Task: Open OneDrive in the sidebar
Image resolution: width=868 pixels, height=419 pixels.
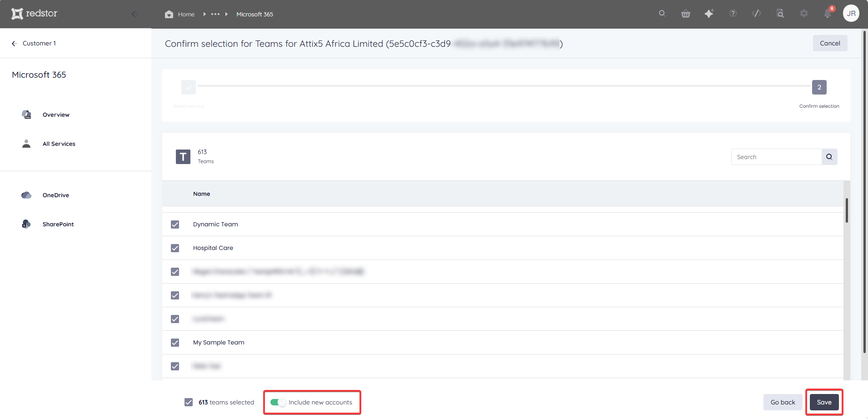Action: click(56, 195)
